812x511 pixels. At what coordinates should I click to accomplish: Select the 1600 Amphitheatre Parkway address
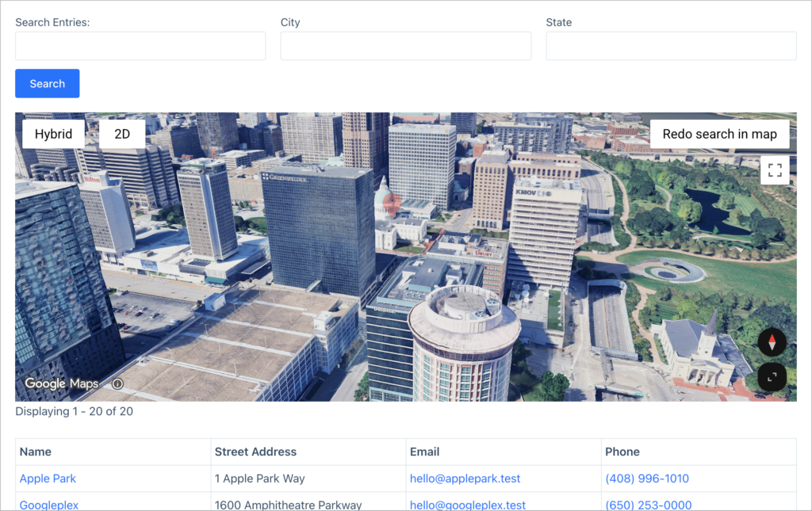289,505
